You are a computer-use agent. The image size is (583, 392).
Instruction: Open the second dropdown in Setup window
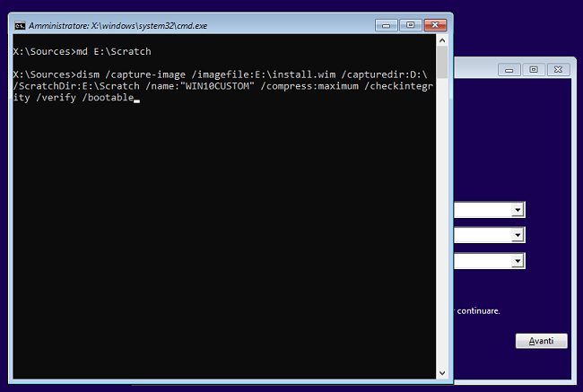pyautogui.click(x=518, y=235)
